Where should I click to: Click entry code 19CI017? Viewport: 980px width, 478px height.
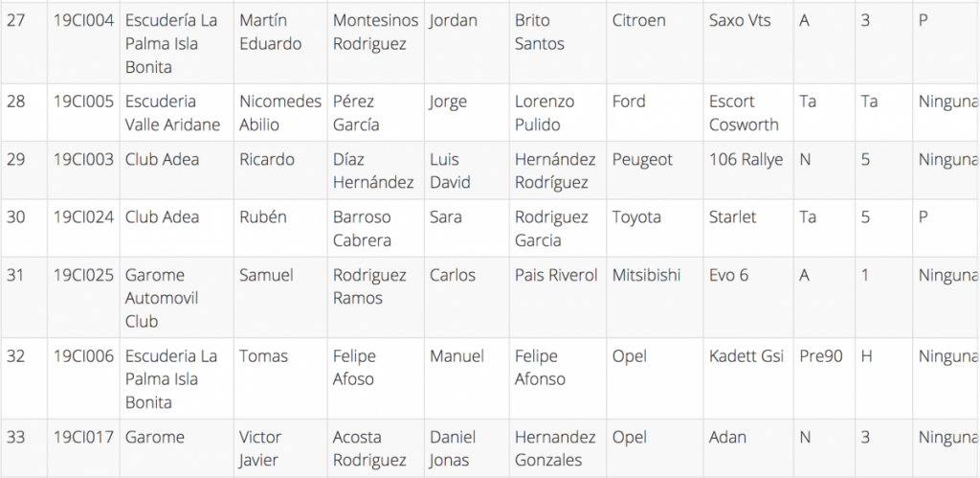[x=83, y=438]
